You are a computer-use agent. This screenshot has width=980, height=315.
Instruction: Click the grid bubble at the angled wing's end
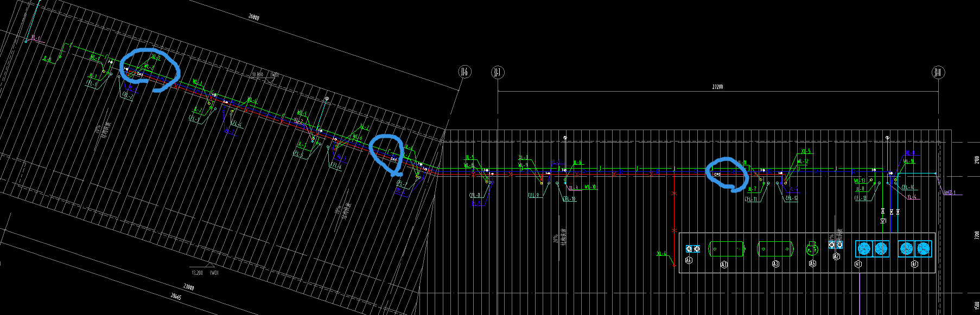coord(464,72)
